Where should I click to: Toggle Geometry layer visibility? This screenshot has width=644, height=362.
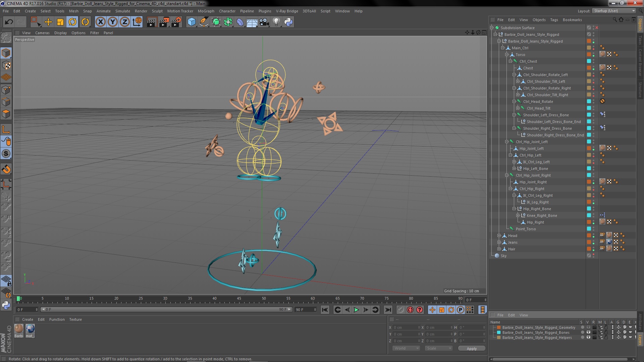(x=588, y=327)
